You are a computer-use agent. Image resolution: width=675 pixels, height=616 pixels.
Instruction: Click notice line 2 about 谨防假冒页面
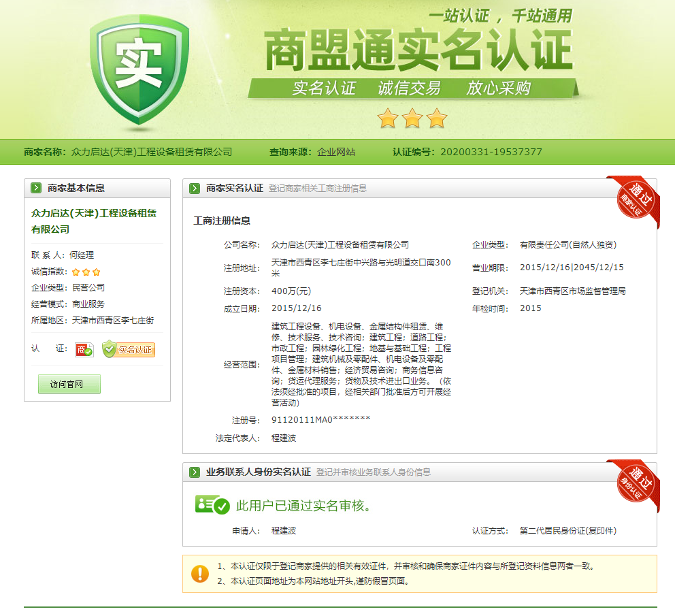point(313,581)
